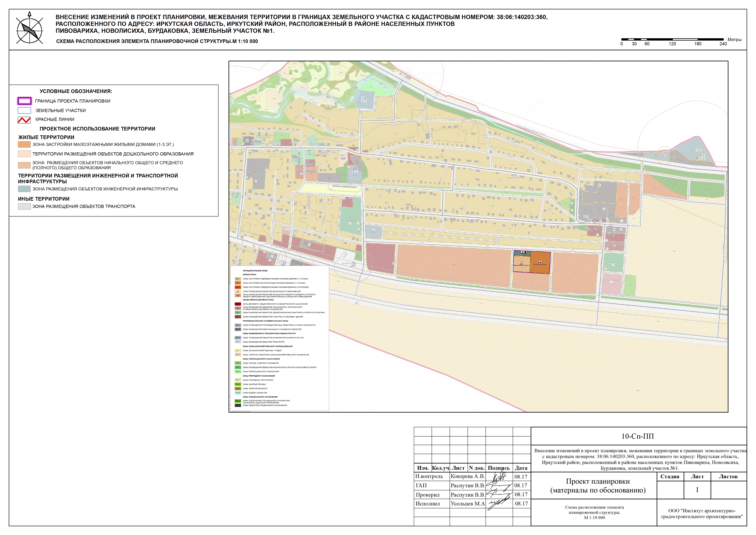Click the Ж-2 swatch in the map legend
The width and height of the screenshot is (756, 535).
click(238, 283)
